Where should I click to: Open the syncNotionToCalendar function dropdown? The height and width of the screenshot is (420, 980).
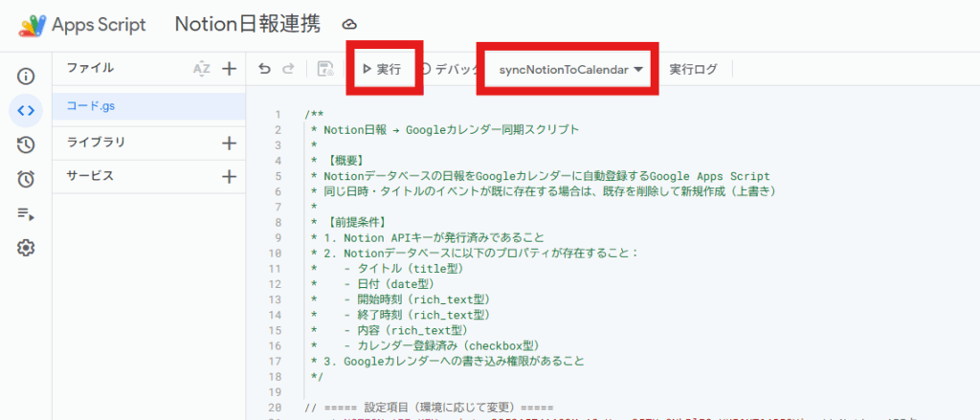570,70
